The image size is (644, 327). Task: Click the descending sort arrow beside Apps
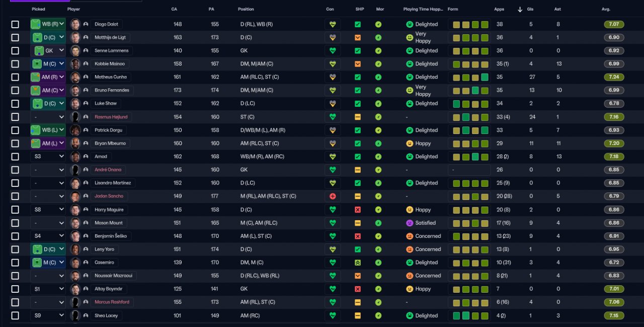pyautogui.click(x=520, y=9)
